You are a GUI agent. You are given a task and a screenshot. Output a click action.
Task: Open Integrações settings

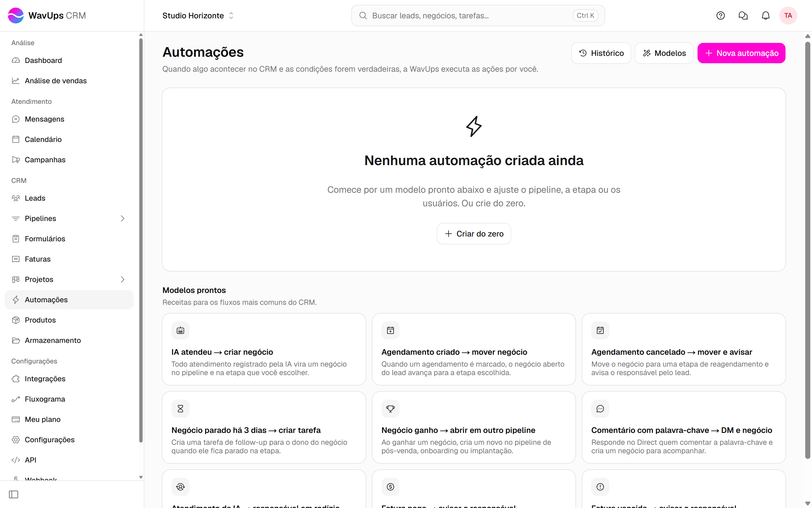(69, 379)
